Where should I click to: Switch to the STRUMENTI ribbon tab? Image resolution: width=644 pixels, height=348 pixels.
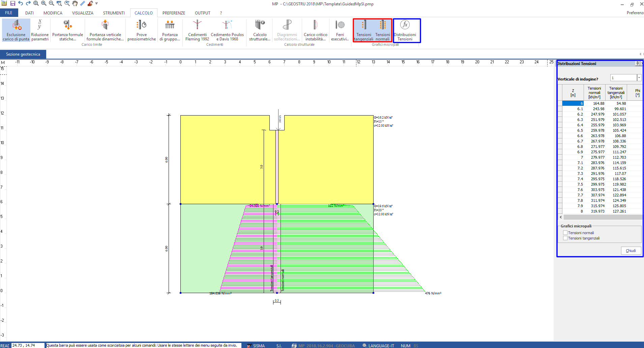(114, 13)
